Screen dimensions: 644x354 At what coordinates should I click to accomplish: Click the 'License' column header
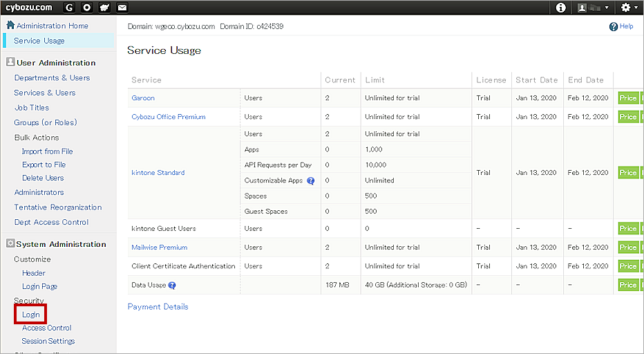[491, 80]
